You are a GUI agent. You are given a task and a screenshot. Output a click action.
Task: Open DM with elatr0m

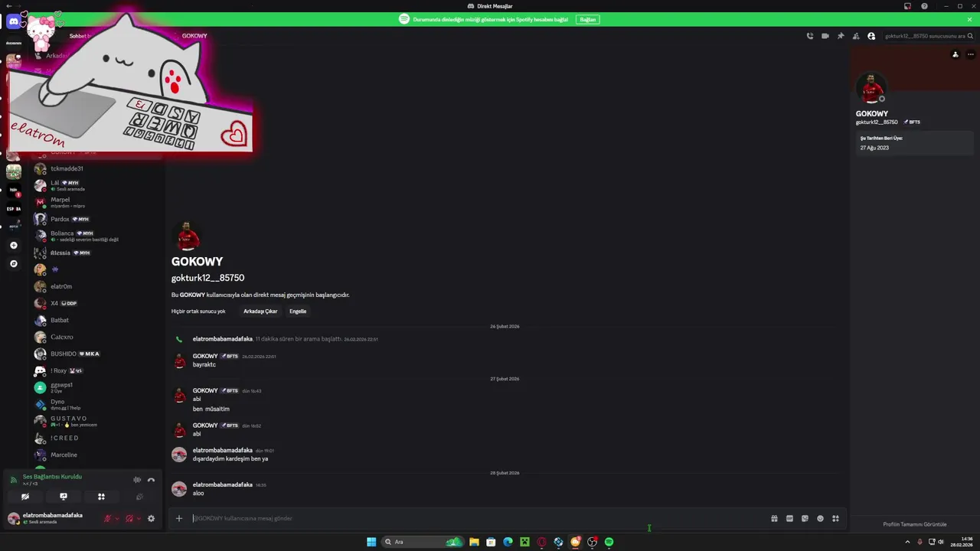point(98,286)
